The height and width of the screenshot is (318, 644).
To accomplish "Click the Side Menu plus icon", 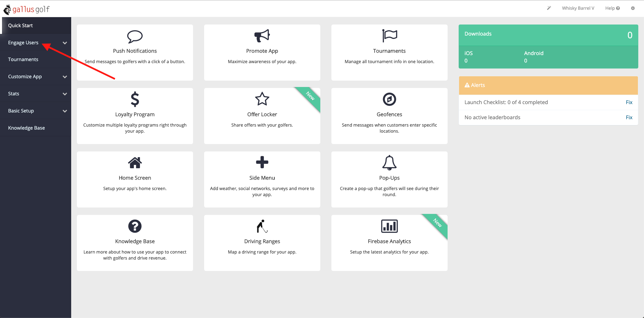I will tap(262, 162).
